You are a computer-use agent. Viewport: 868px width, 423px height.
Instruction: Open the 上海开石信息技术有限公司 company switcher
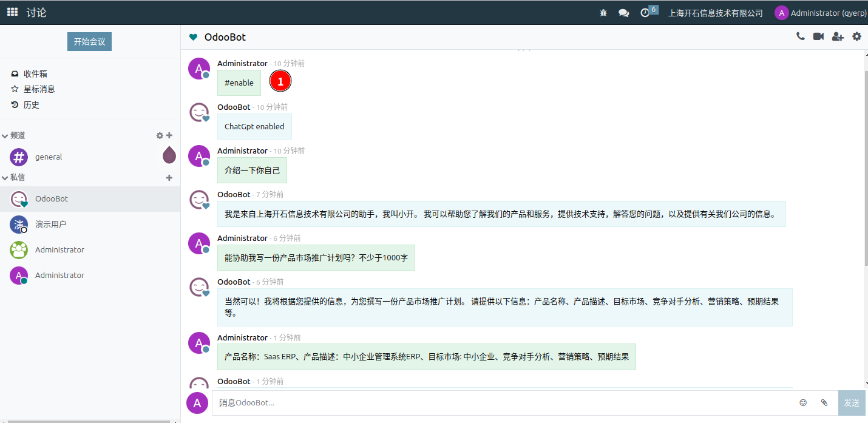click(715, 13)
